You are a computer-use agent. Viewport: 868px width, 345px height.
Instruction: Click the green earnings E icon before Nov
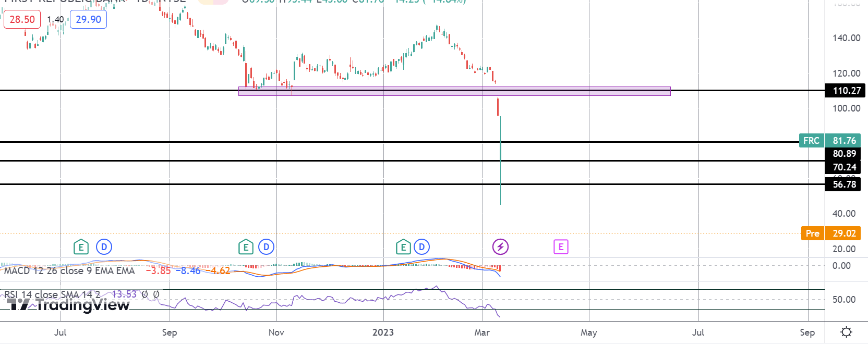[246, 247]
